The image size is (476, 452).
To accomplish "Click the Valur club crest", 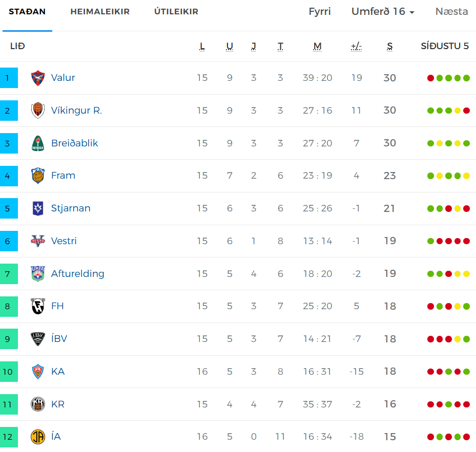I will [x=38, y=78].
